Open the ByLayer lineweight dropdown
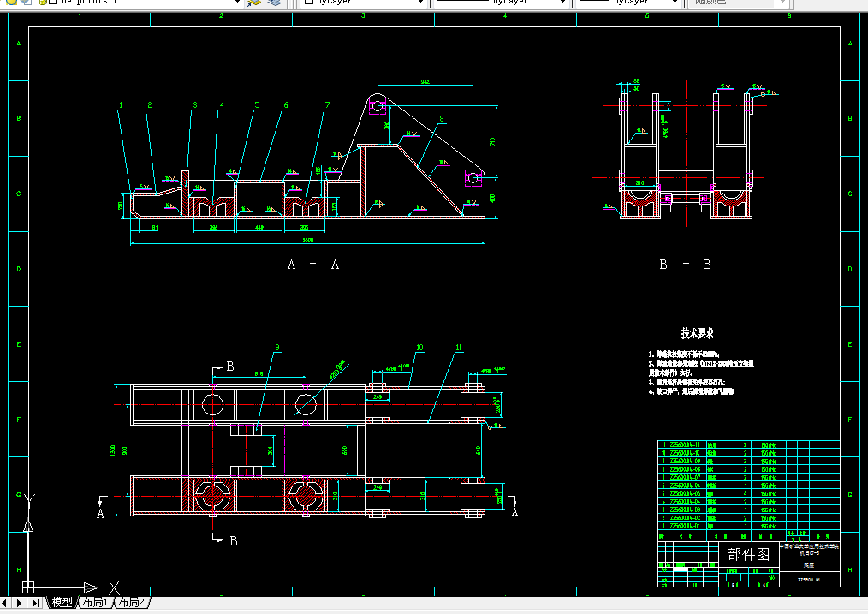Image resolution: width=868 pixels, height=614 pixels. [x=675, y=3]
